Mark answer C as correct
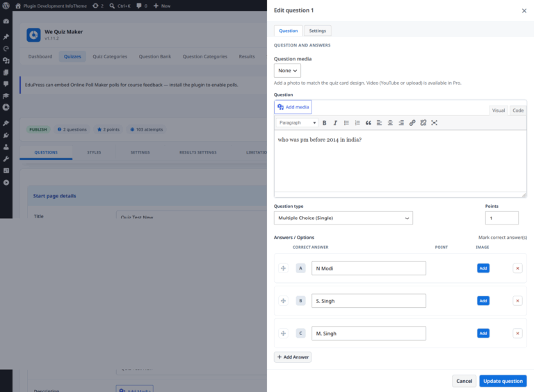 pyautogui.click(x=300, y=334)
